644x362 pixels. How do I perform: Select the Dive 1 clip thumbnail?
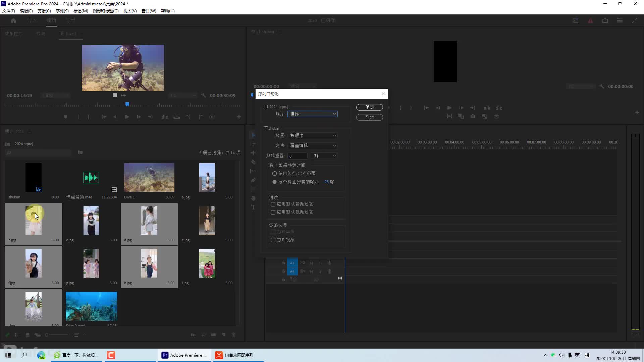[149, 177]
